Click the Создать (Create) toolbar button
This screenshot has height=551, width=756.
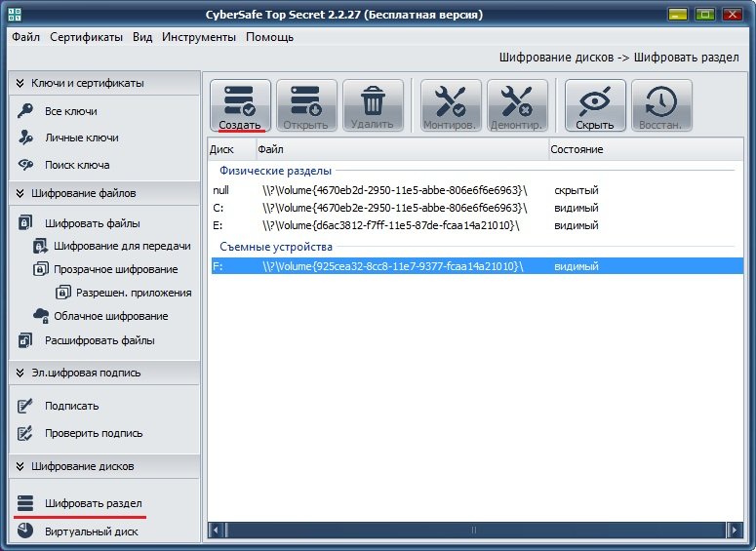pyautogui.click(x=240, y=105)
